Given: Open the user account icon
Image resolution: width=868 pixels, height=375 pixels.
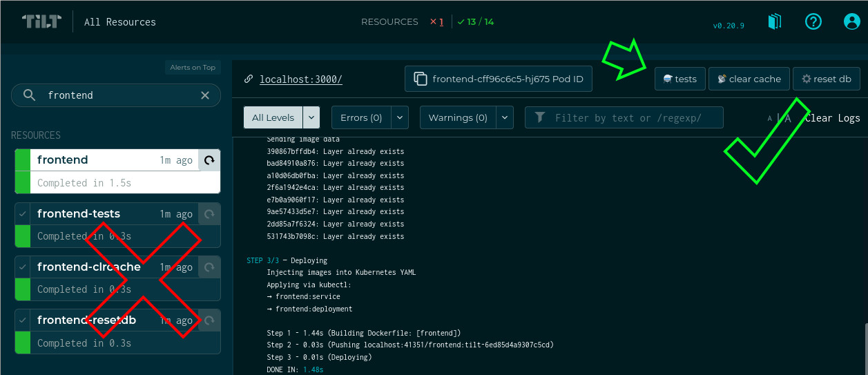Looking at the screenshot, I should pyautogui.click(x=852, y=21).
